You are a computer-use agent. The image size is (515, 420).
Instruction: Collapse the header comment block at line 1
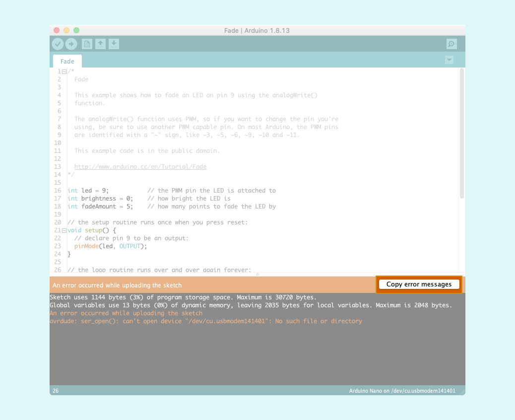[64, 71]
